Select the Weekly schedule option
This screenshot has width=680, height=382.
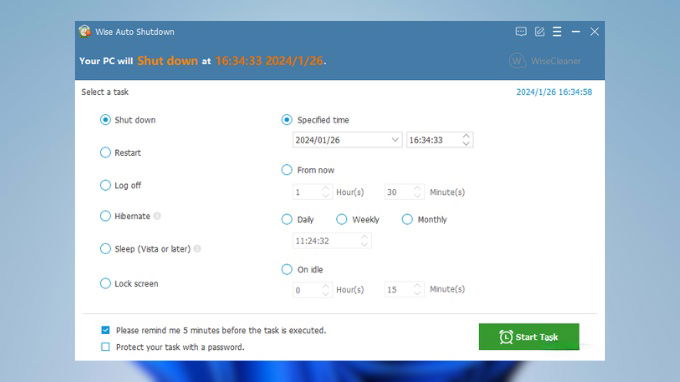click(342, 219)
